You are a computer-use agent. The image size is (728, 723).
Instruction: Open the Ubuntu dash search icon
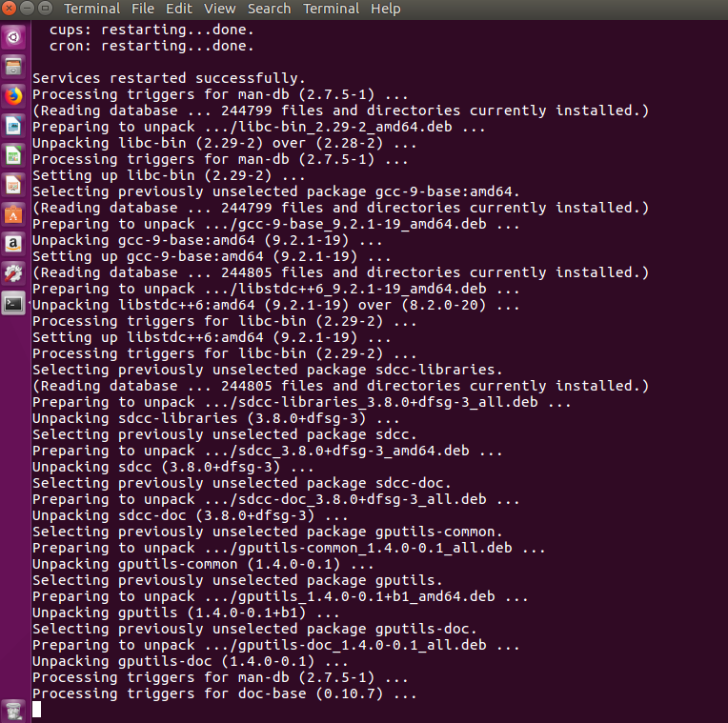coord(13,37)
